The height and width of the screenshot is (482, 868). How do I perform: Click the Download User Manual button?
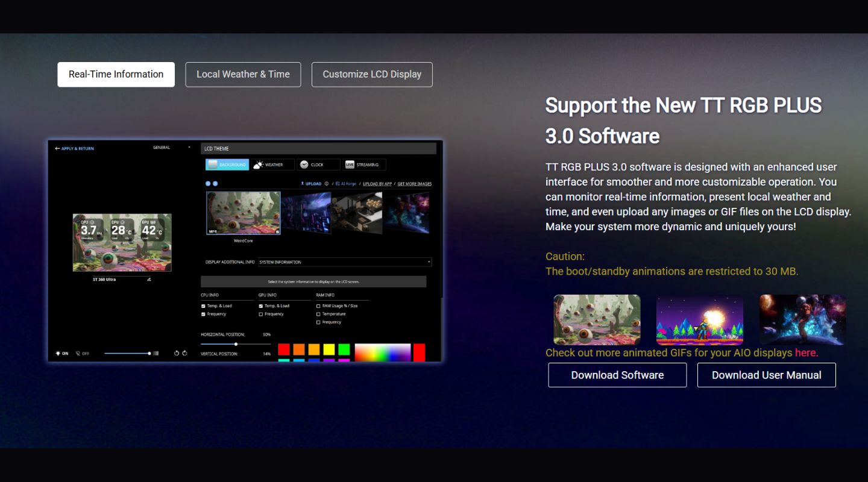pyautogui.click(x=767, y=375)
